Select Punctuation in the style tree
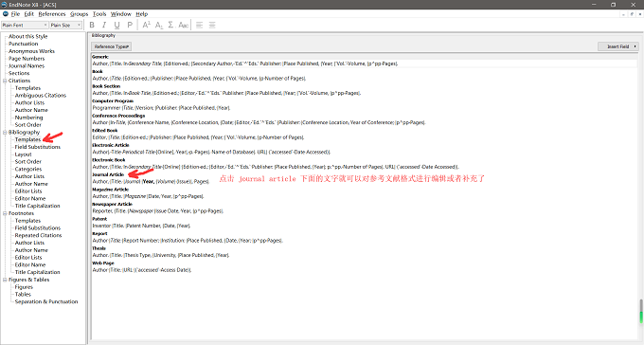644x345 pixels. tap(24, 44)
